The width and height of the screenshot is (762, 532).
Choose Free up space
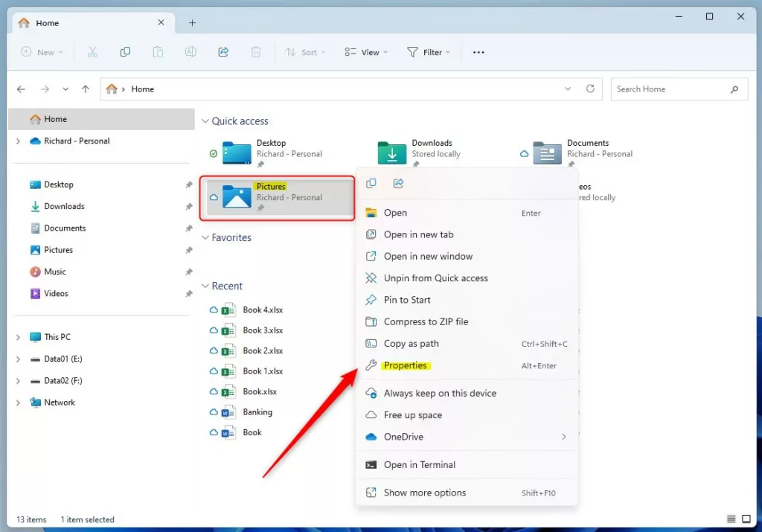point(467,415)
